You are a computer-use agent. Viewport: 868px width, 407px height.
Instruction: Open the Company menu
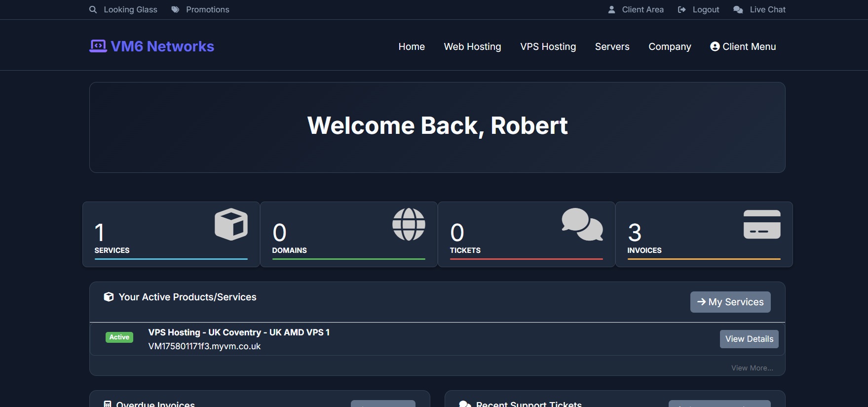pyautogui.click(x=670, y=46)
